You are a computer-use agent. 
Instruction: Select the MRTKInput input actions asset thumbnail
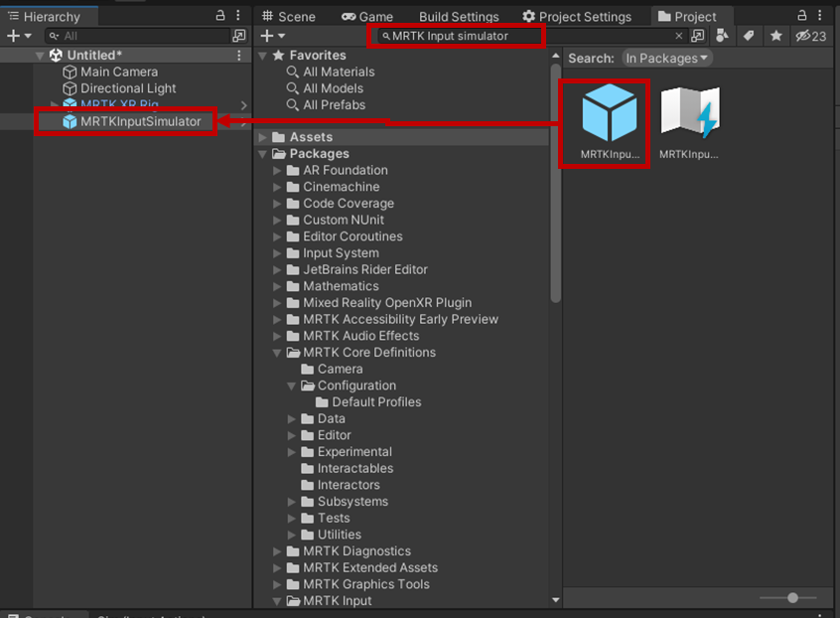[689, 113]
